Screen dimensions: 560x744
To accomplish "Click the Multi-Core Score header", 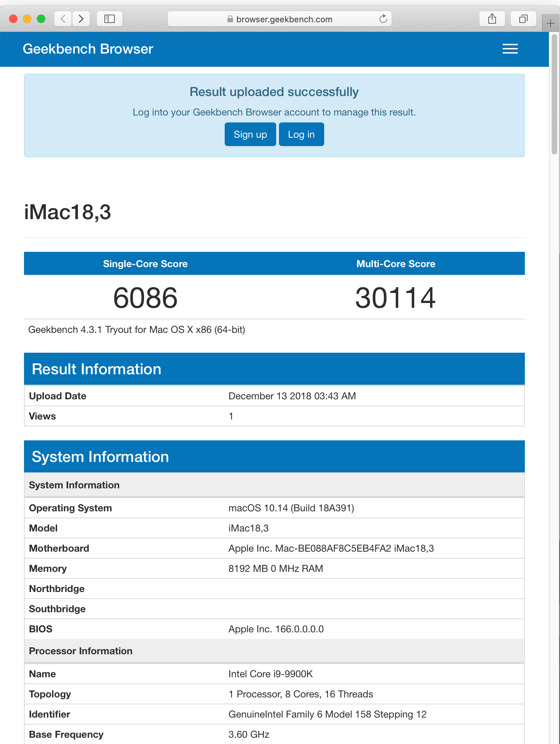I will (x=396, y=264).
